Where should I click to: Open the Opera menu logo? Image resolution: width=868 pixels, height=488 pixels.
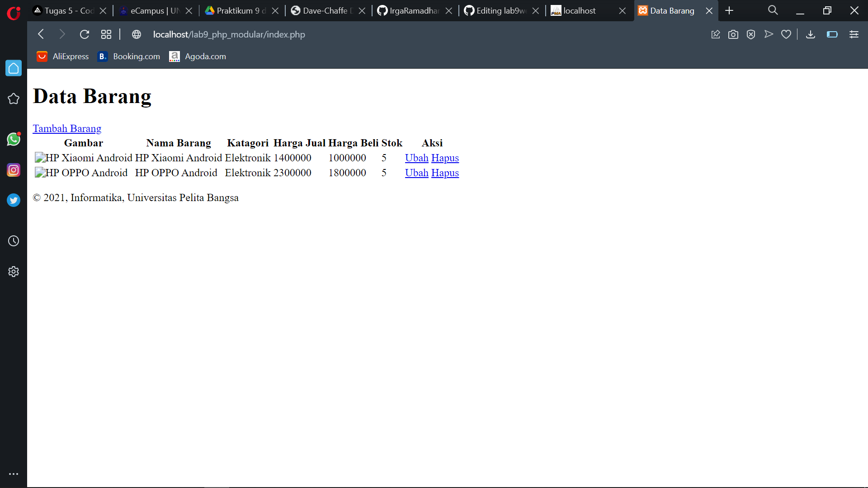click(x=13, y=13)
